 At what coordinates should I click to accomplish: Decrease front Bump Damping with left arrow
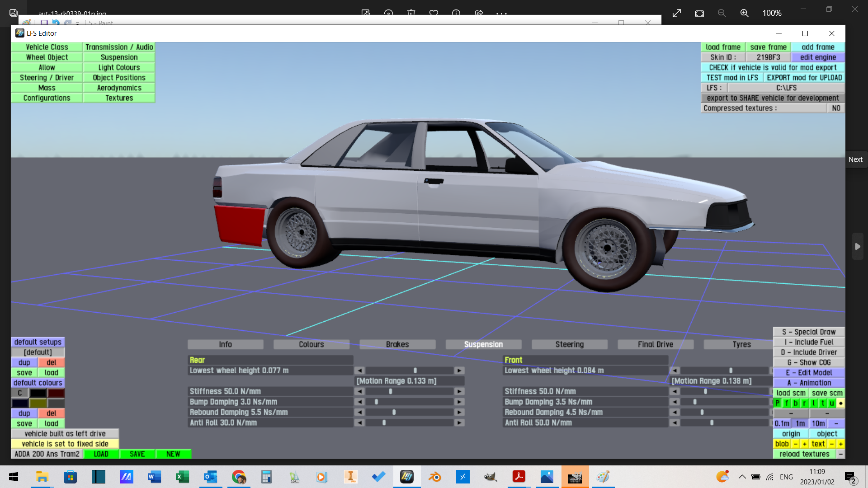(675, 402)
